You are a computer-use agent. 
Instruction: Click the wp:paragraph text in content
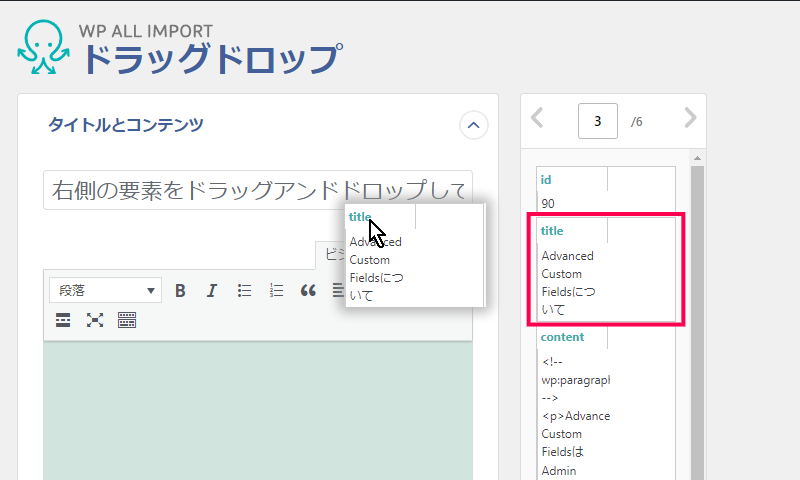pos(576,380)
